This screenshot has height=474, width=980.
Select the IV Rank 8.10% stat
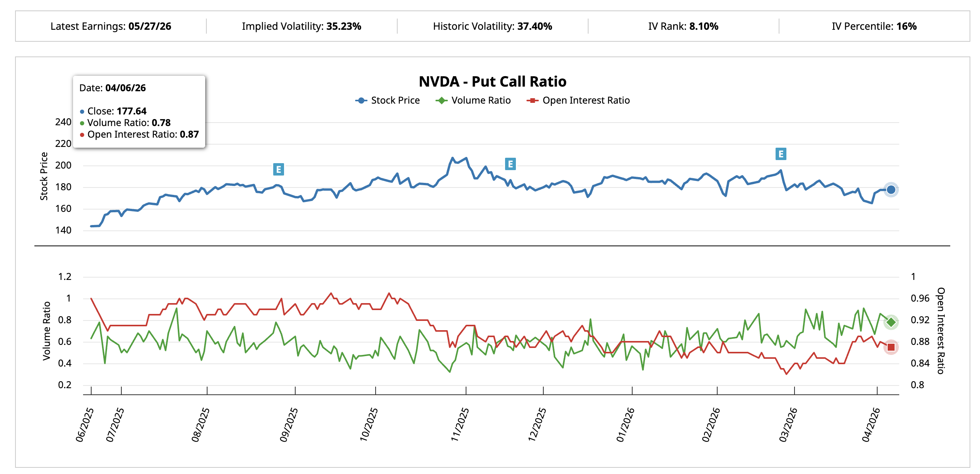683,26
